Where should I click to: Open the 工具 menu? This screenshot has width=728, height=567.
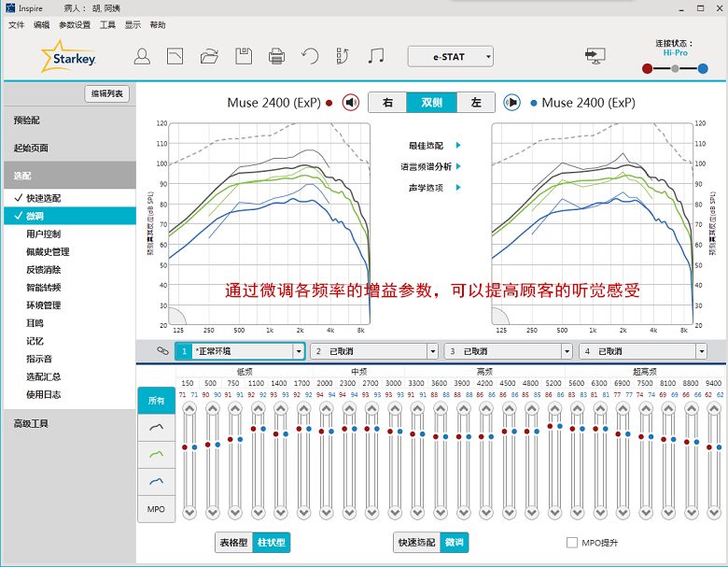click(107, 25)
